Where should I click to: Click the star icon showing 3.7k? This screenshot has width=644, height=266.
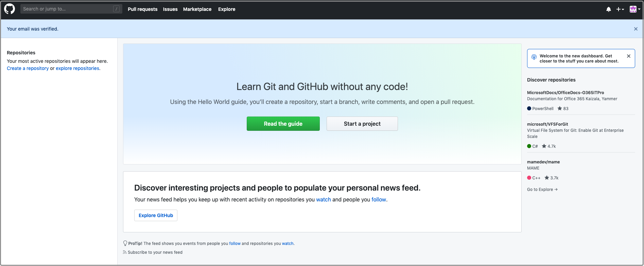pyautogui.click(x=546, y=178)
